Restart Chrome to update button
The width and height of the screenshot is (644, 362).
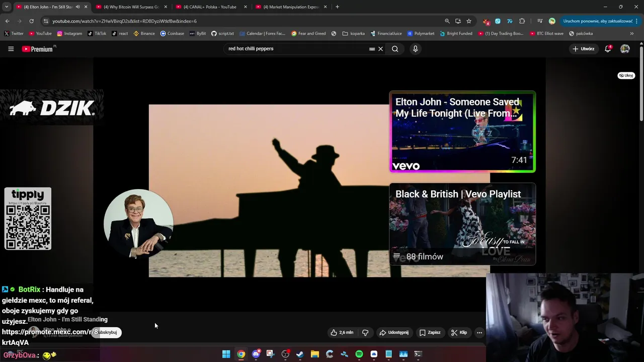(x=597, y=21)
